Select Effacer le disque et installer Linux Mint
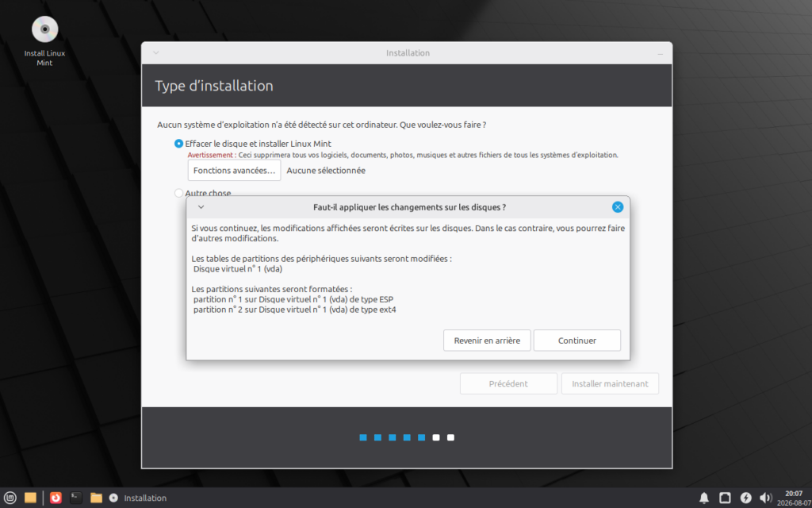812x508 pixels. 253,144
